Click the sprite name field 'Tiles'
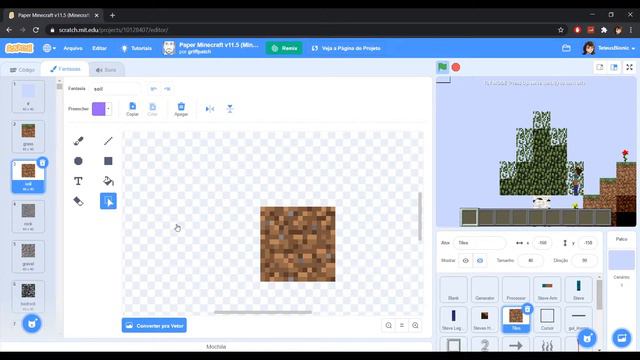This screenshot has width=640, height=360. (480, 243)
